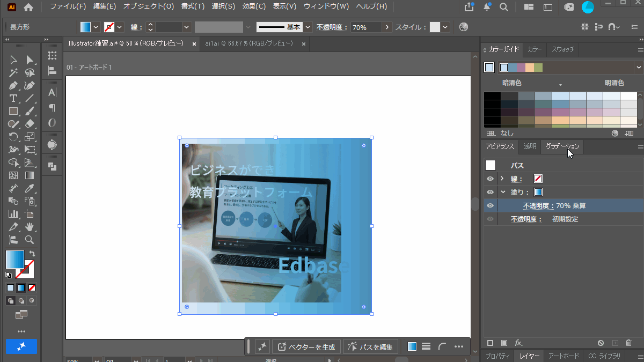Select the Direct Selection tool
This screenshot has width=644, height=362.
tap(30, 60)
